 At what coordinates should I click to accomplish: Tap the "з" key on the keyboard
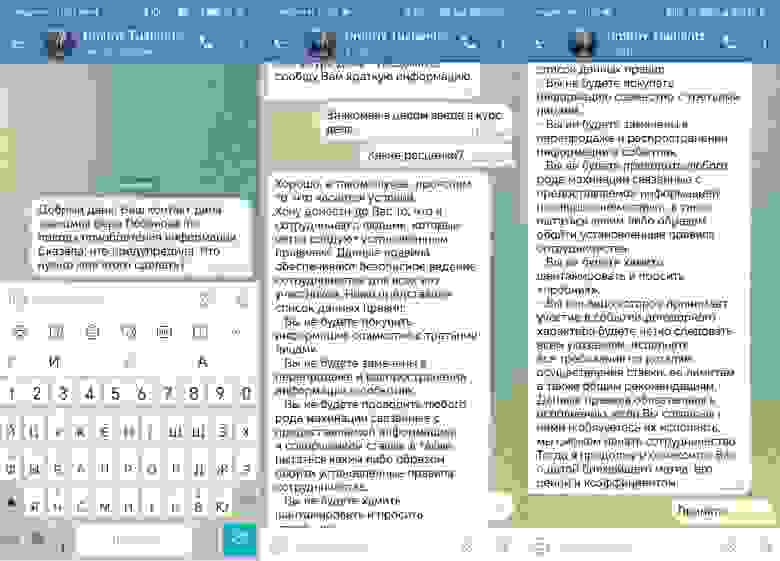click(x=223, y=431)
